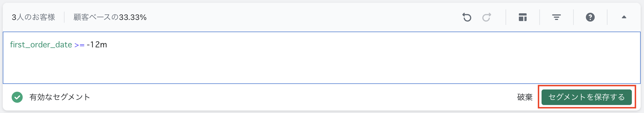The image size is (644, 113).
Task: Click the 顧客ベースの33.33% percentage label
Action: click(x=110, y=17)
